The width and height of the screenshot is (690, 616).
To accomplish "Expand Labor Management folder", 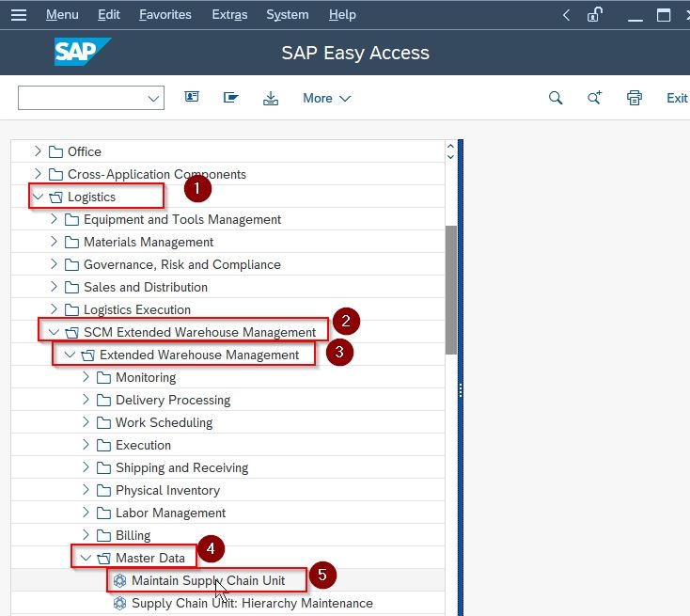I will (86, 513).
